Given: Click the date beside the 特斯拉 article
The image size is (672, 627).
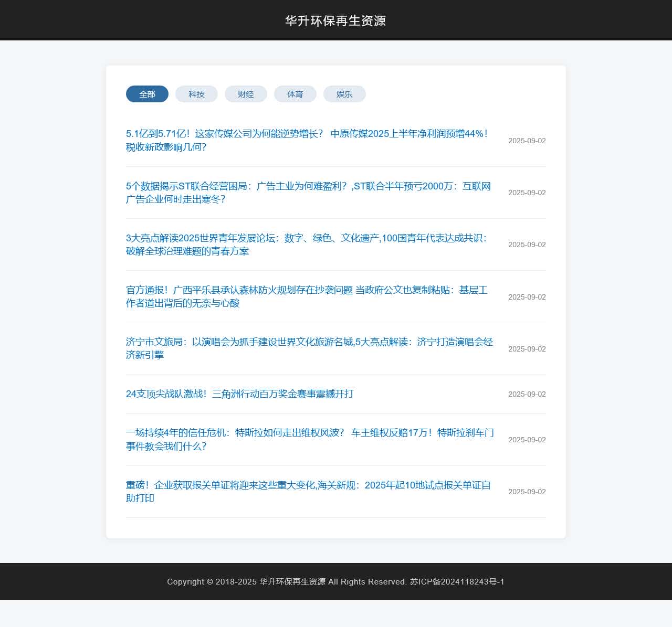Looking at the screenshot, I should click(x=527, y=440).
